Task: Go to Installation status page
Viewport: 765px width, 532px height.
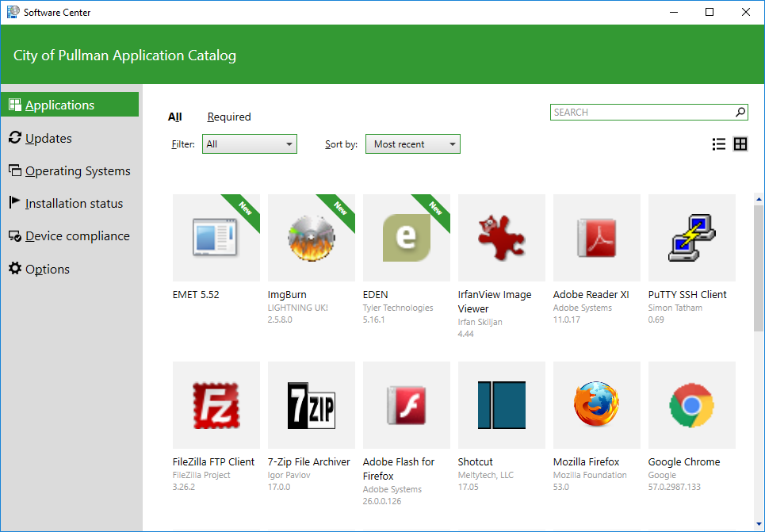Action: (74, 204)
